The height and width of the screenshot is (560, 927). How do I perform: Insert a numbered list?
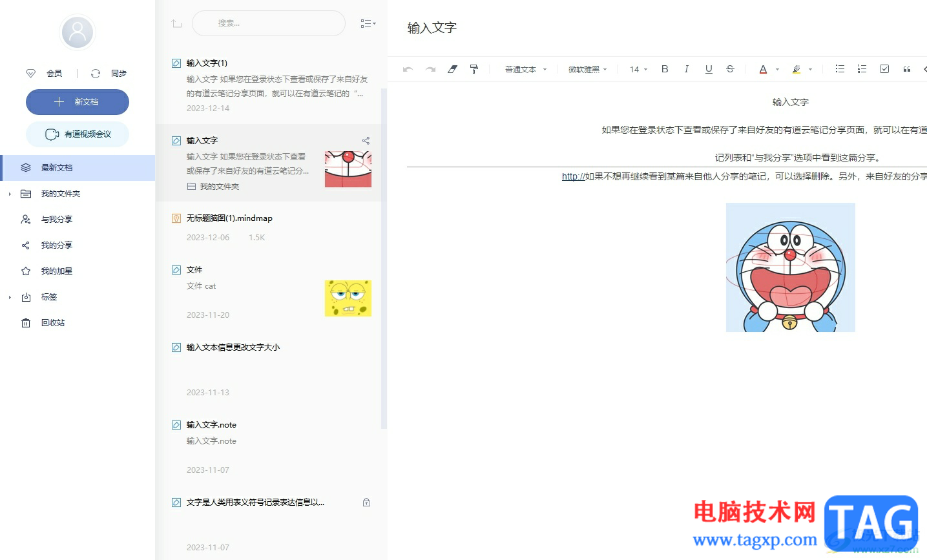pyautogui.click(x=862, y=69)
